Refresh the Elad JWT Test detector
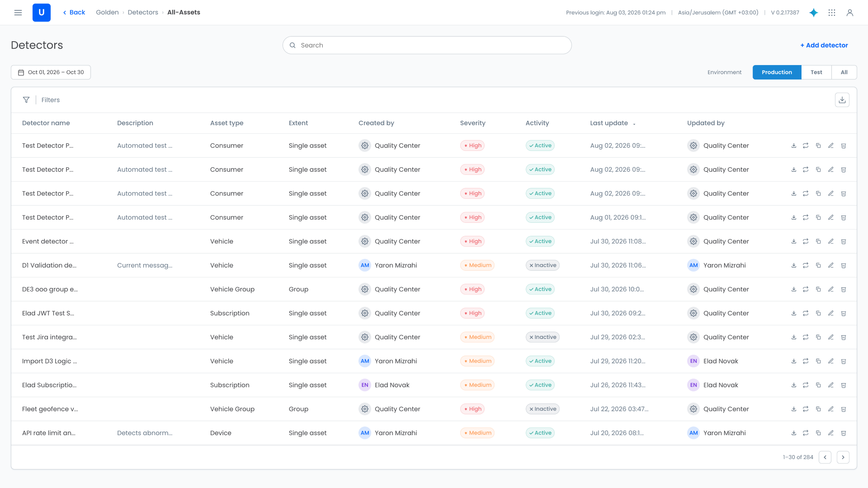Screen dimensions: 868x488 tap(806, 313)
